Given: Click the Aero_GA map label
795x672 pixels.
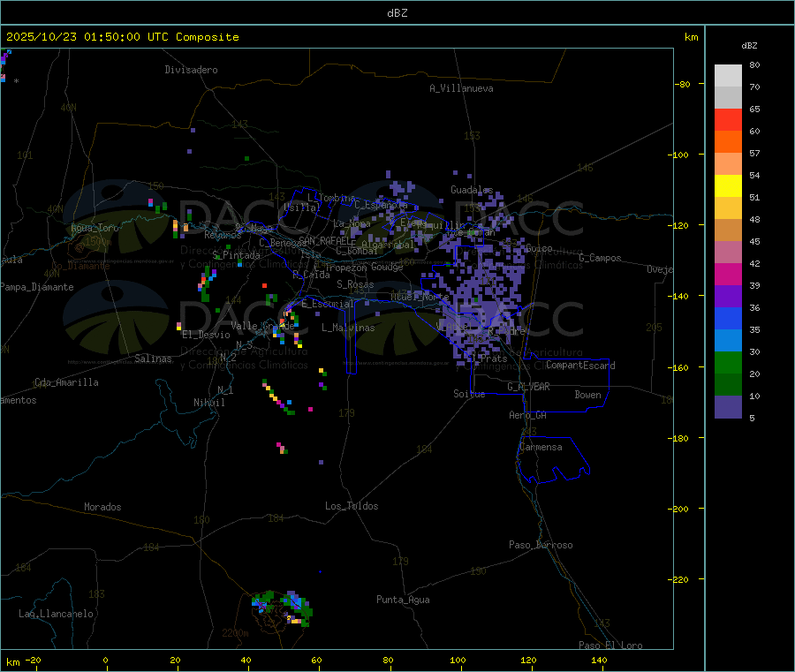Looking at the screenshot, I should (x=528, y=415).
